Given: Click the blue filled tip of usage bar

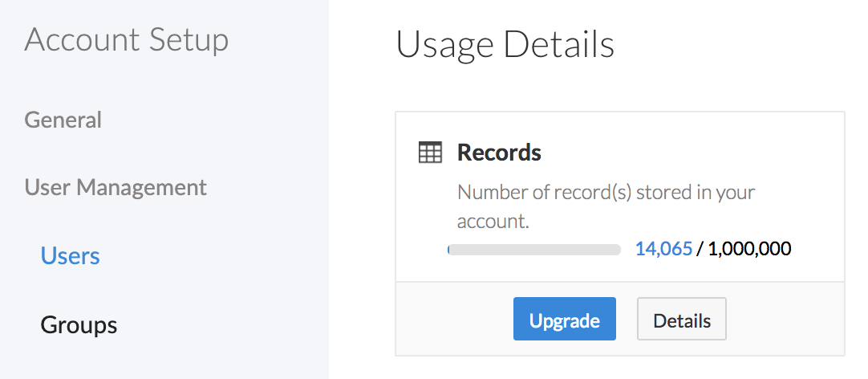Looking at the screenshot, I should pyautogui.click(x=449, y=250).
